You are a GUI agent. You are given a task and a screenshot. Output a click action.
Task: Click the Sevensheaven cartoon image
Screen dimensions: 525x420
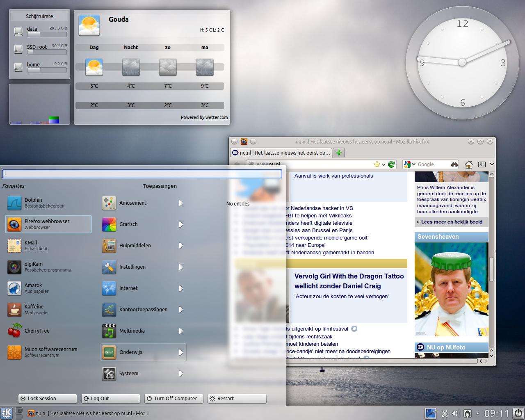coord(452,289)
